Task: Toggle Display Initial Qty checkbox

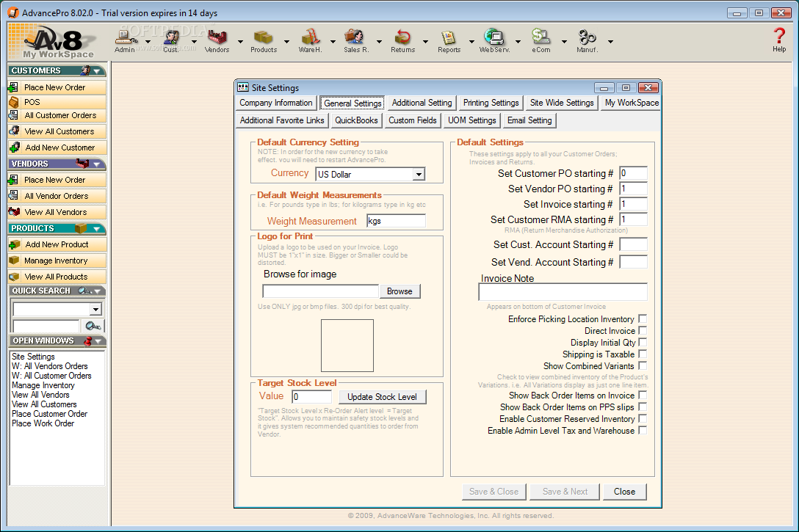Action: [643, 342]
